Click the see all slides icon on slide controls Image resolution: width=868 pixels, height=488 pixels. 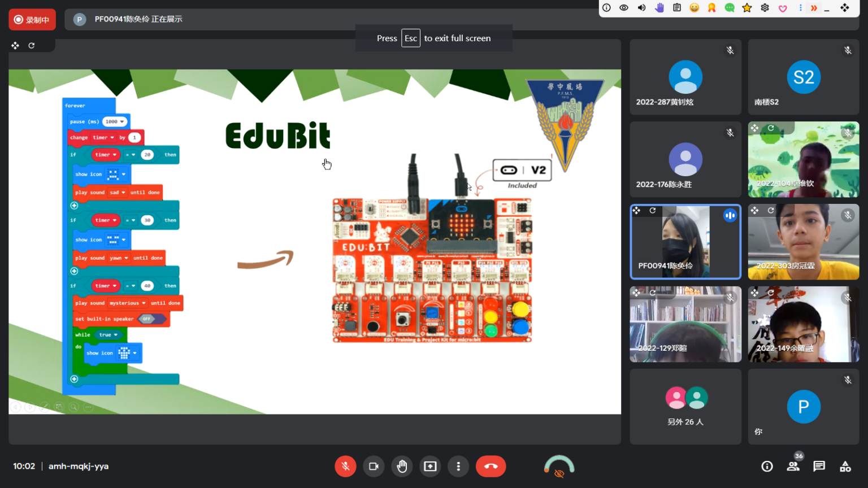tap(59, 407)
